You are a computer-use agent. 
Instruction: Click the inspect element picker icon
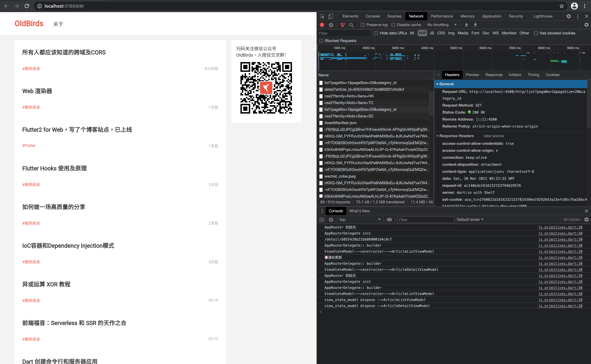click(322, 16)
